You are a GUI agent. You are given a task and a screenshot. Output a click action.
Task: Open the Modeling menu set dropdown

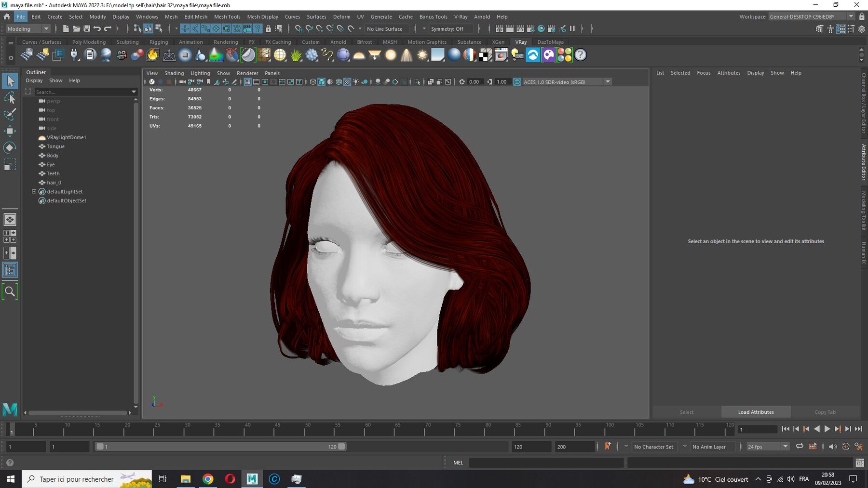point(28,29)
